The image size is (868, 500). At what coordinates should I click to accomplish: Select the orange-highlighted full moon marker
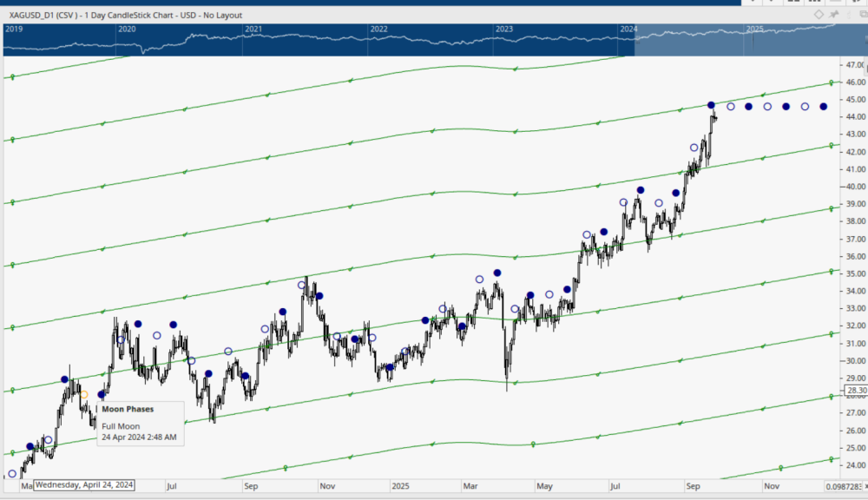pyautogui.click(x=84, y=395)
